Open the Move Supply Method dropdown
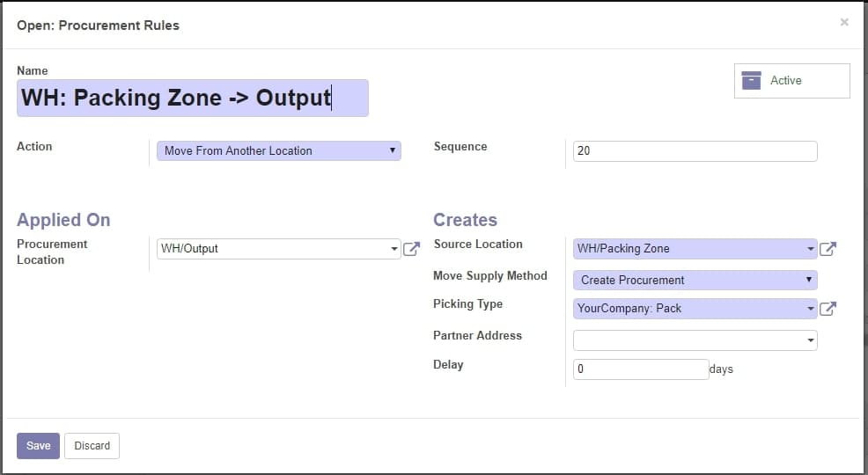 (x=695, y=281)
